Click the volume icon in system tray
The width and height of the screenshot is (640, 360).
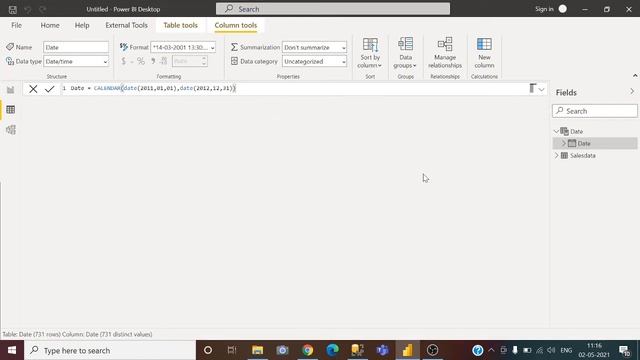(551, 350)
